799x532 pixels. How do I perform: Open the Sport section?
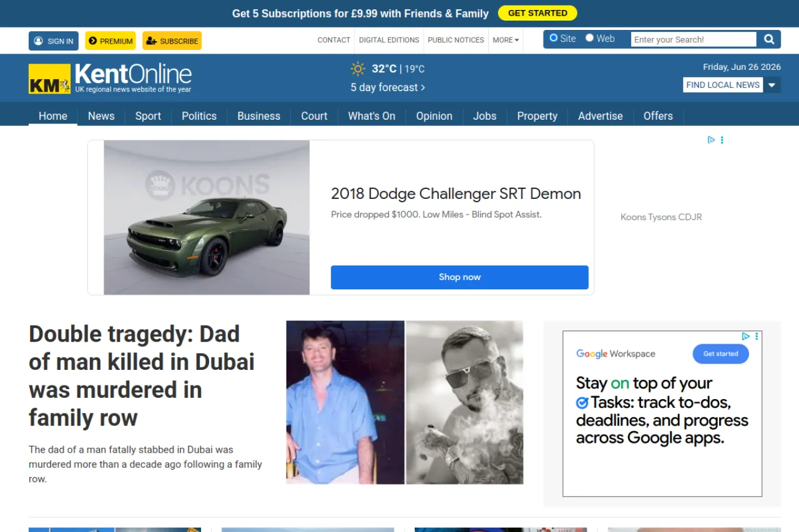point(148,116)
